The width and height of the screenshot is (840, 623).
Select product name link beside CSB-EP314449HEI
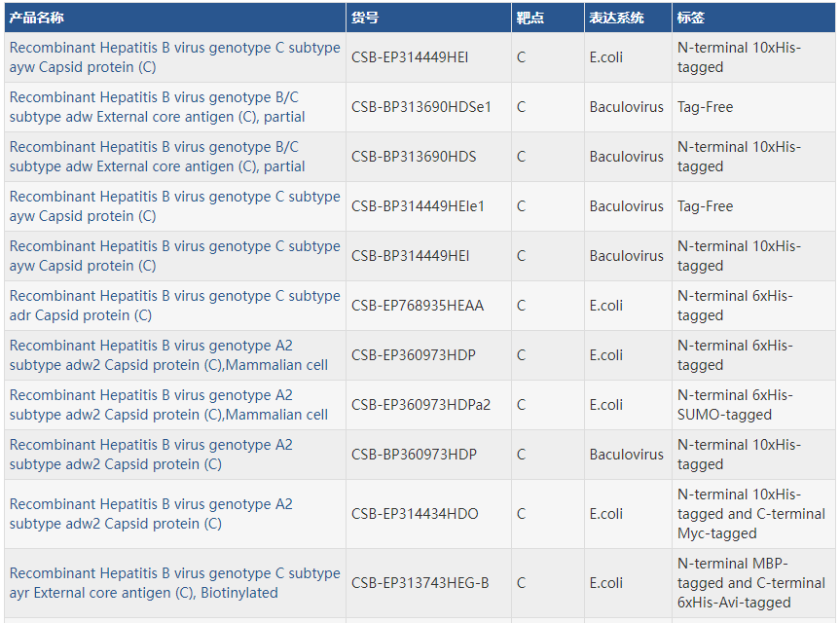175,57
